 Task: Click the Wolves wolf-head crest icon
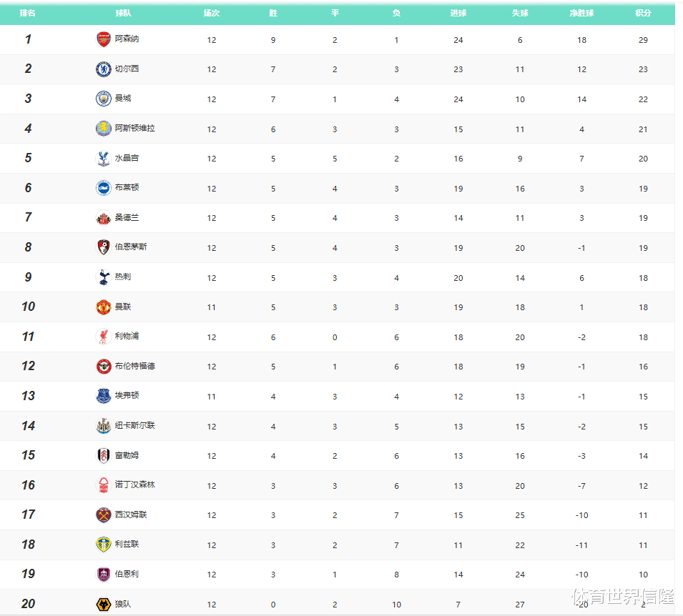point(104,605)
